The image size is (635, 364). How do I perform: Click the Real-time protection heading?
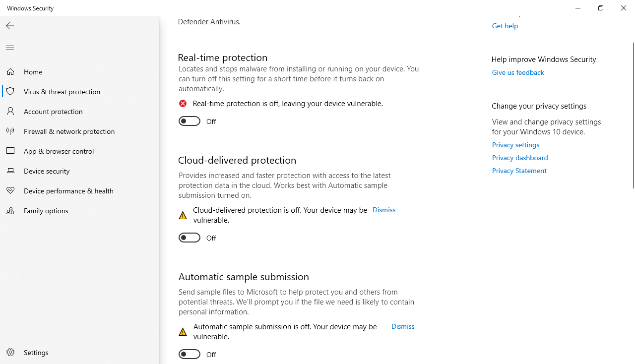click(x=223, y=58)
